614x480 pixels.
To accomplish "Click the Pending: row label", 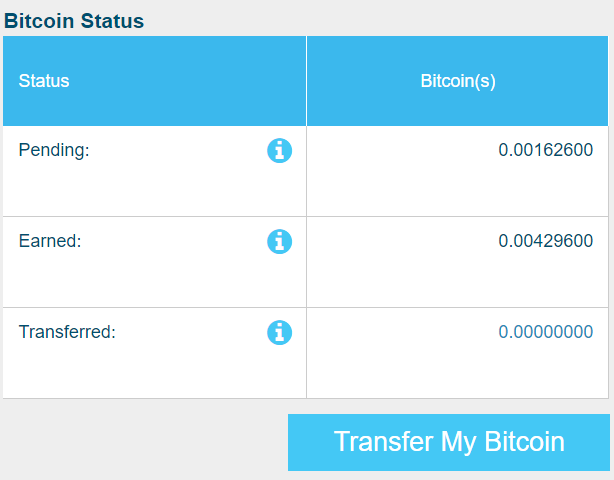I will pos(54,150).
